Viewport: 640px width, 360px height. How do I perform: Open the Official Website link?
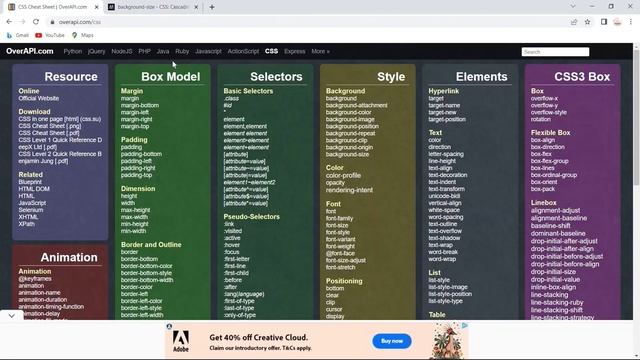pyautogui.click(x=38, y=98)
